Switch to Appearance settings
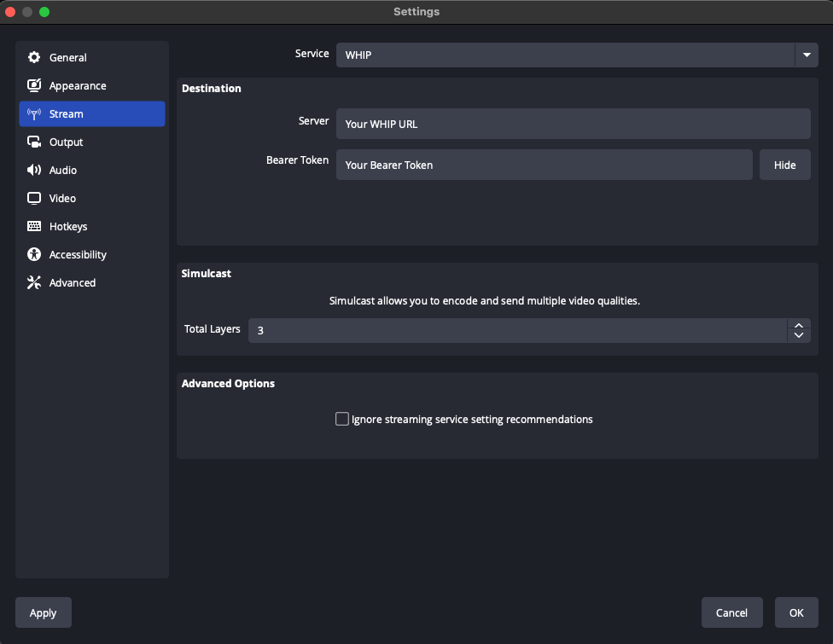Screen dimensions: 833x644 (92, 85)
